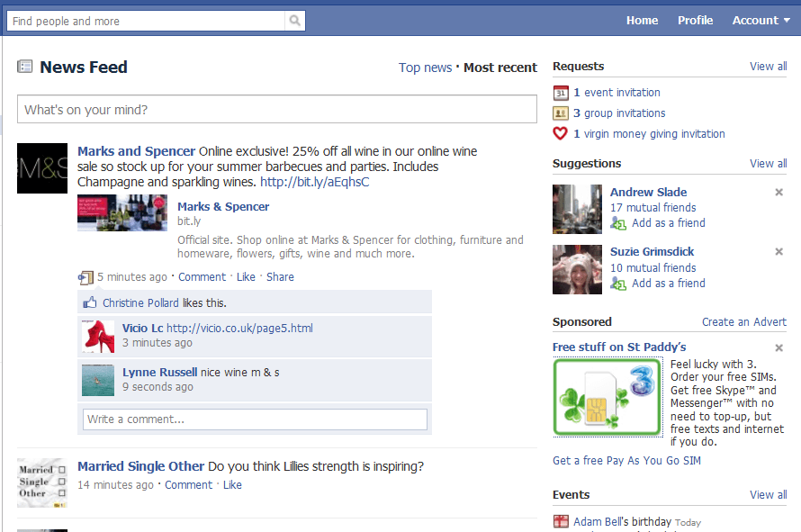801x532 pixels.
Task: Click the wine bottles link preview thumbnail
Action: point(122,212)
